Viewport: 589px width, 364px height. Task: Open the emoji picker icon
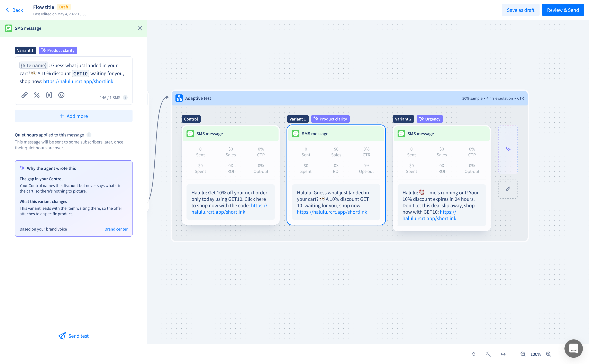61,95
